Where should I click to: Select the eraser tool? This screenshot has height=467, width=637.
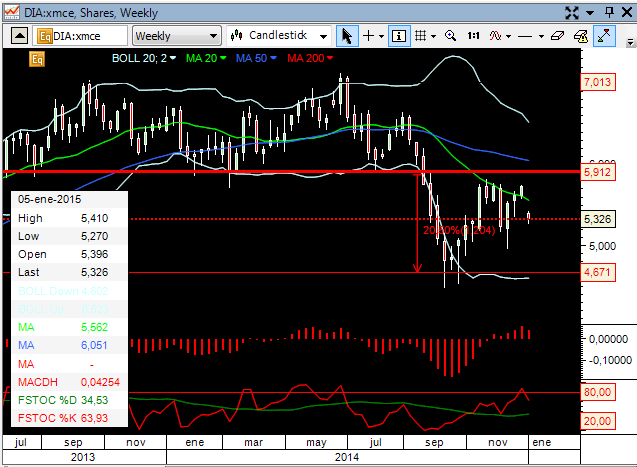tap(557, 35)
